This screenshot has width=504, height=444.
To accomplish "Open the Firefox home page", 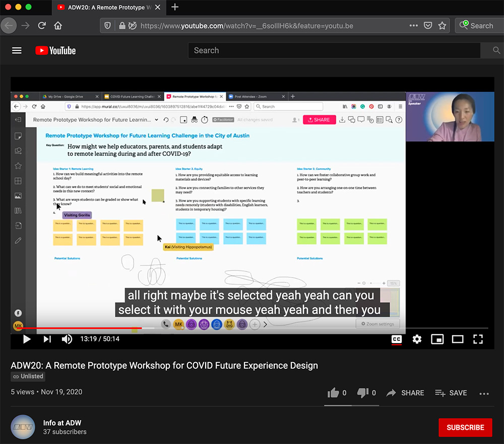I will pyautogui.click(x=58, y=25).
